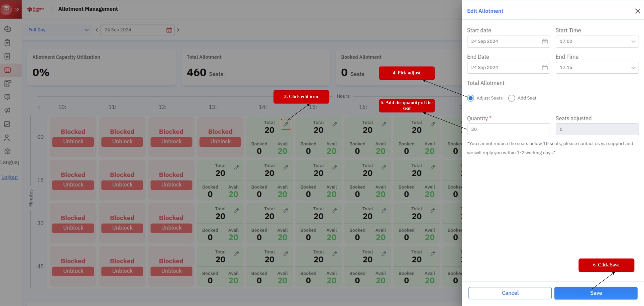The width and height of the screenshot is (644, 306).
Task: Click edit pencil for 14:00 slot
Action: pos(286,124)
